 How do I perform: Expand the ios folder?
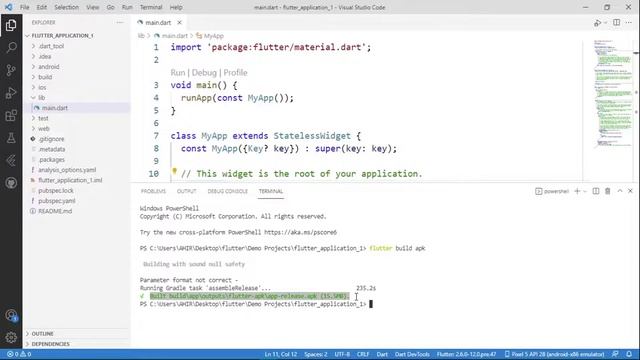(x=42, y=87)
